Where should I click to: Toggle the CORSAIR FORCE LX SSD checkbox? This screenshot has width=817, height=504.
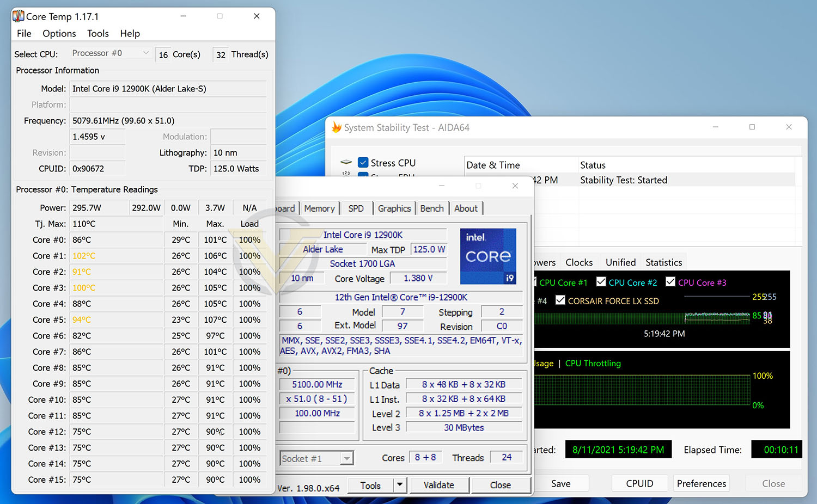pyautogui.click(x=560, y=300)
